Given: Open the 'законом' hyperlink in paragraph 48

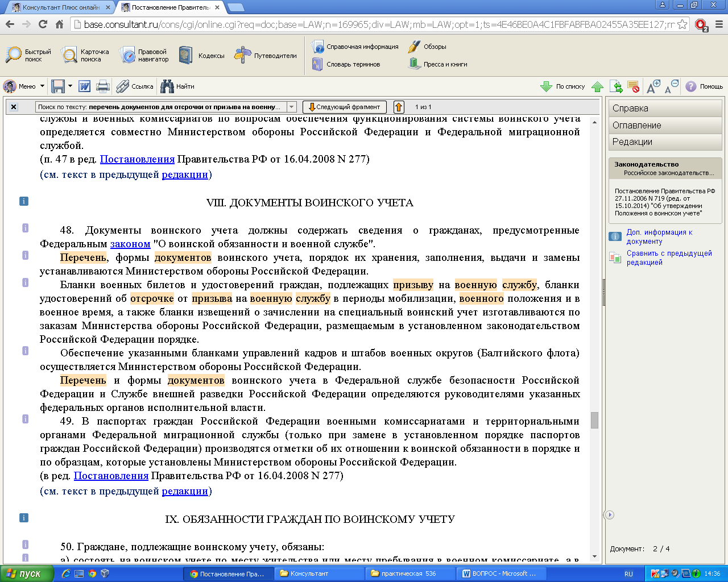Looking at the screenshot, I should click(130, 244).
